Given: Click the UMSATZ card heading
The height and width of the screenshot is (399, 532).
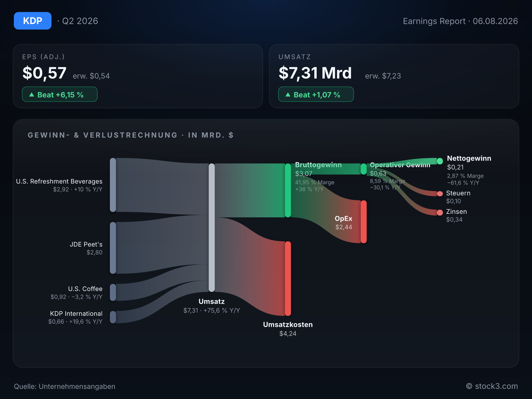Looking at the screenshot, I should point(295,57).
